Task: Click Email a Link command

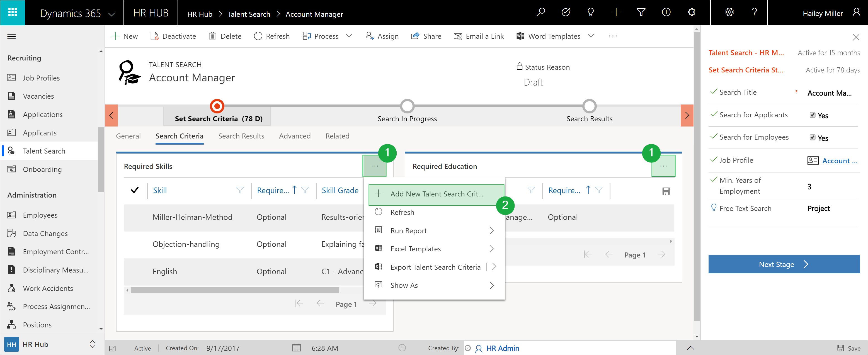Action: [479, 36]
